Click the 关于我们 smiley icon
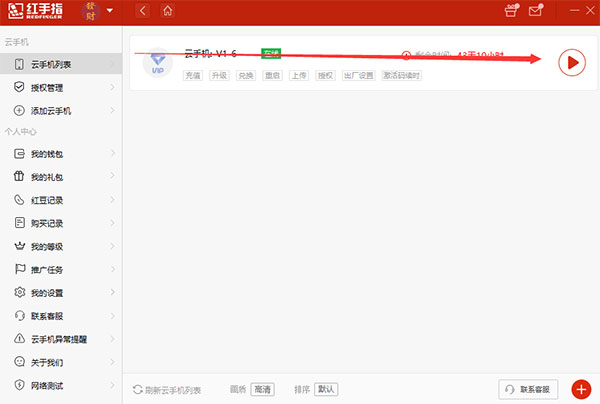 coord(20,362)
